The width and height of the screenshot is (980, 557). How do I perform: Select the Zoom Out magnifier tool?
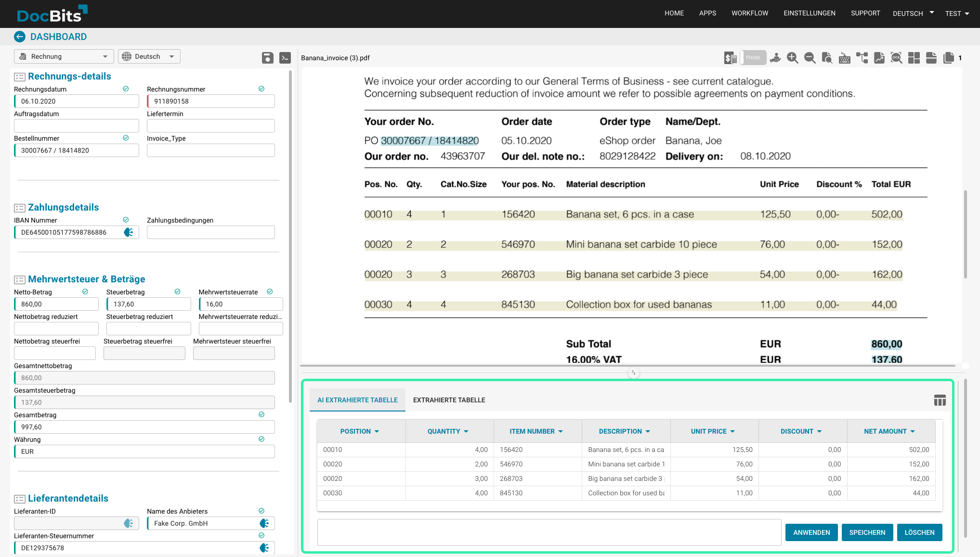click(810, 57)
